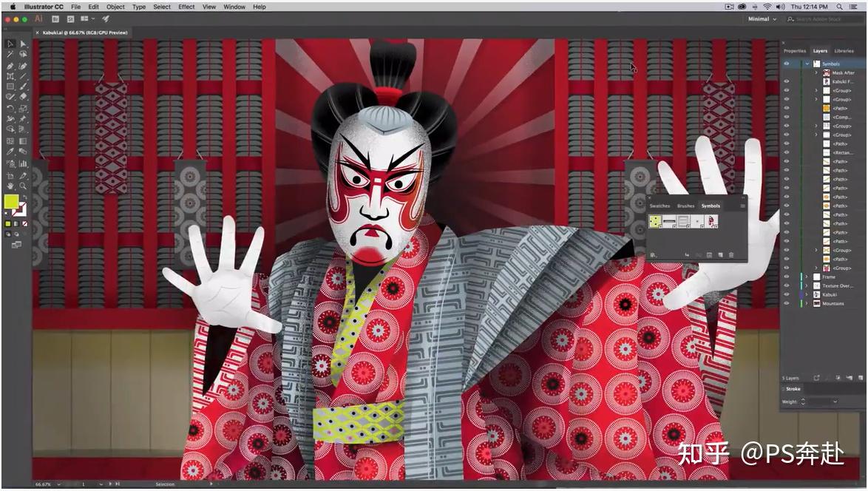Toggle visibility of the Frame layer
This screenshot has width=868, height=491.
point(787,277)
